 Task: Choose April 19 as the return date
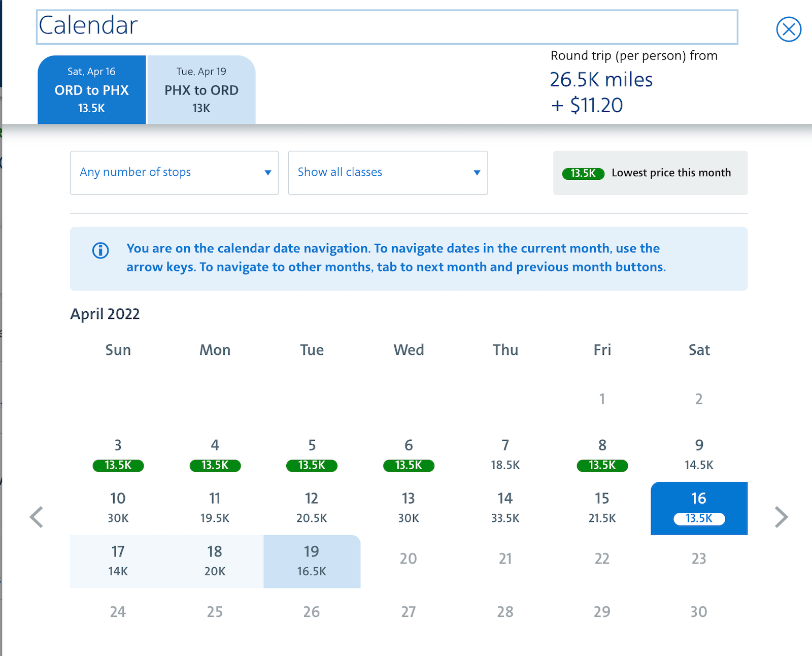click(x=311, y=560)
